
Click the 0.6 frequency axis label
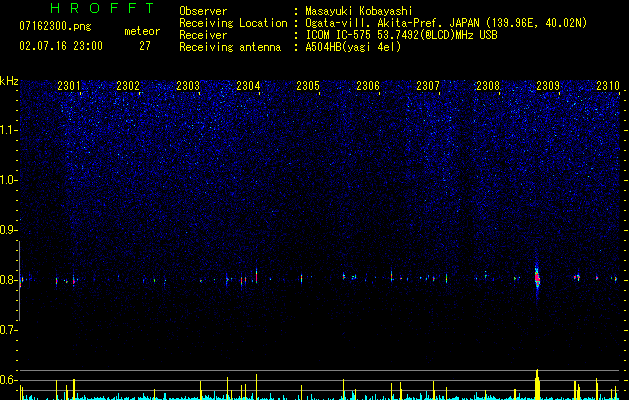click(9, 380)
